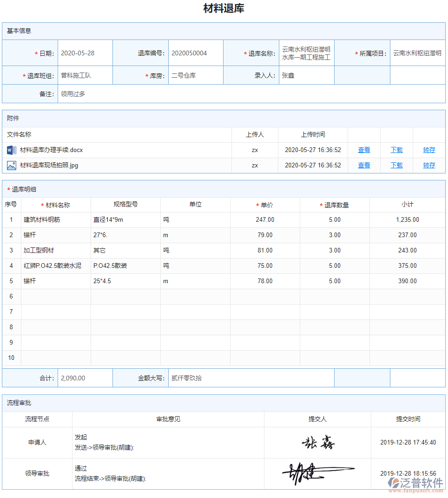The width and height of the screenshot is (448, 498).
Task: Open the 所属项目 field
Action: [x=417, y=53]
